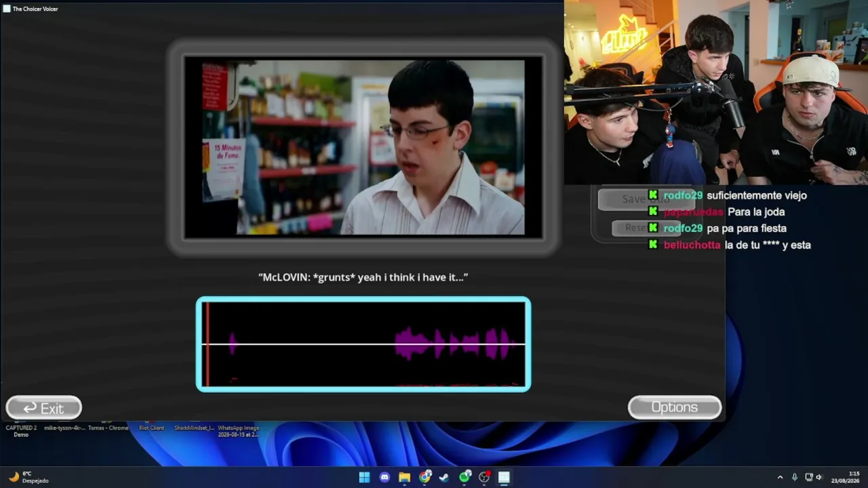Click the taskbar icon with red notification badge

[484, 477]
